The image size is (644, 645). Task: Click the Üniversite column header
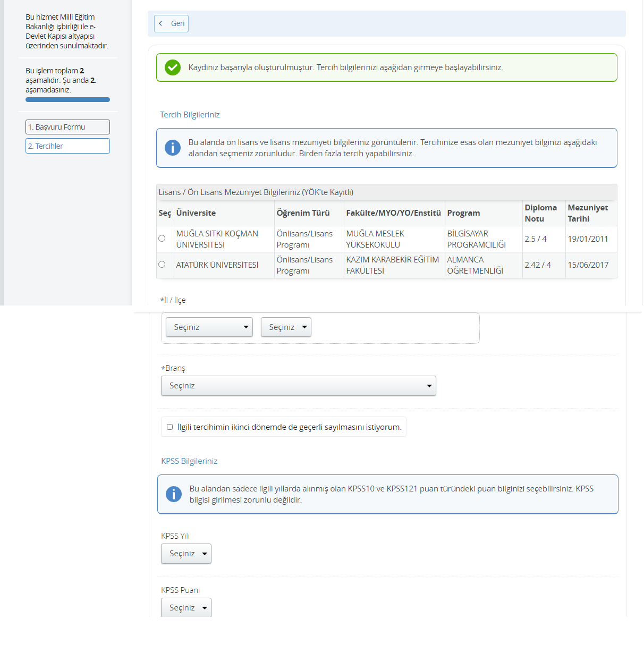[x=196, y=213]
